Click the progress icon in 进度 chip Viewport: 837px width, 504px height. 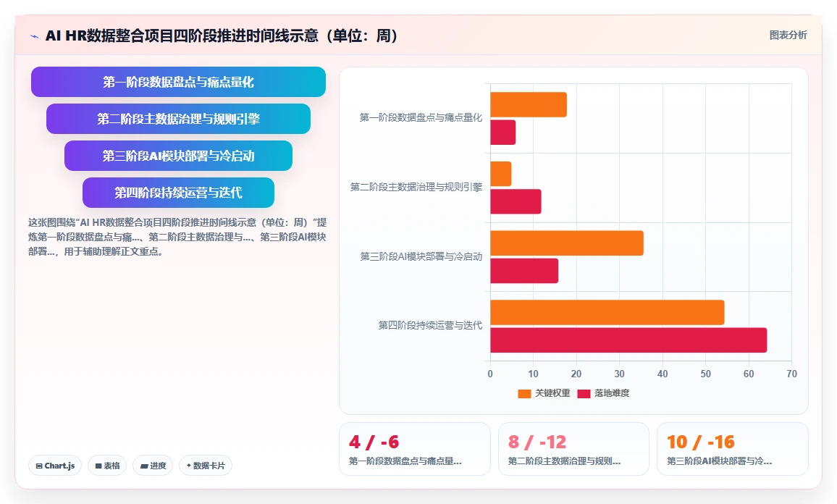(143, 466)
